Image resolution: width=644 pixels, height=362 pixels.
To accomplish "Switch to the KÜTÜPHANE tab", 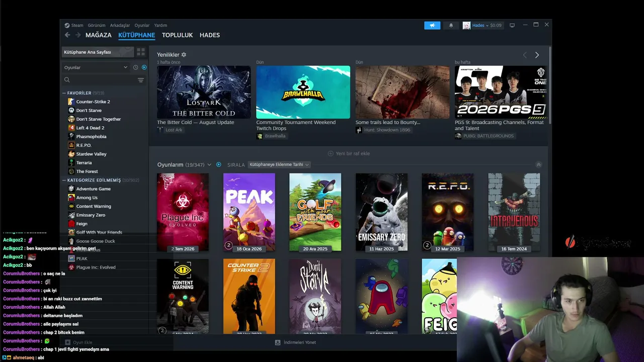I will click(137, 35).
